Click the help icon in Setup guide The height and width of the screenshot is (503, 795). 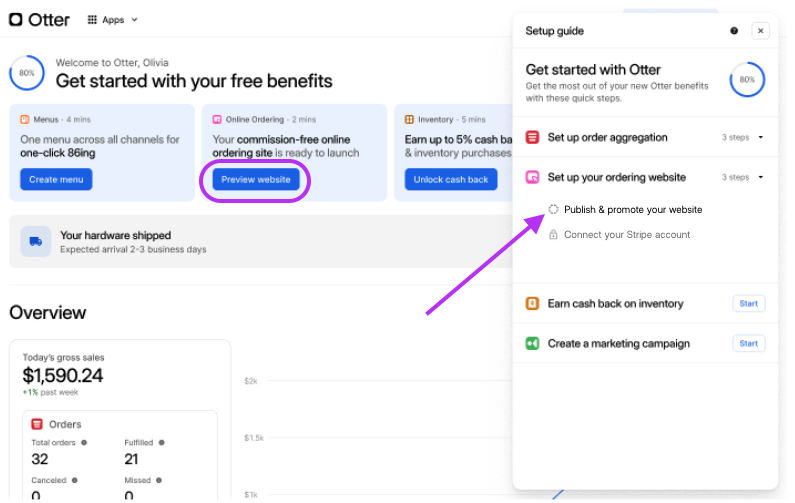coord(734,31)
